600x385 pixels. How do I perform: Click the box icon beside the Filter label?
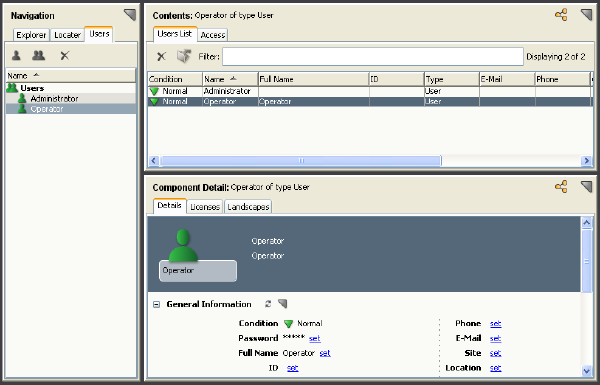(x=184, y=56)
